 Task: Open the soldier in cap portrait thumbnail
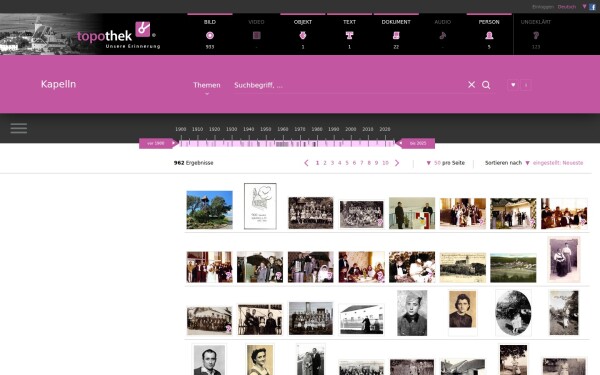coord(412,313)
